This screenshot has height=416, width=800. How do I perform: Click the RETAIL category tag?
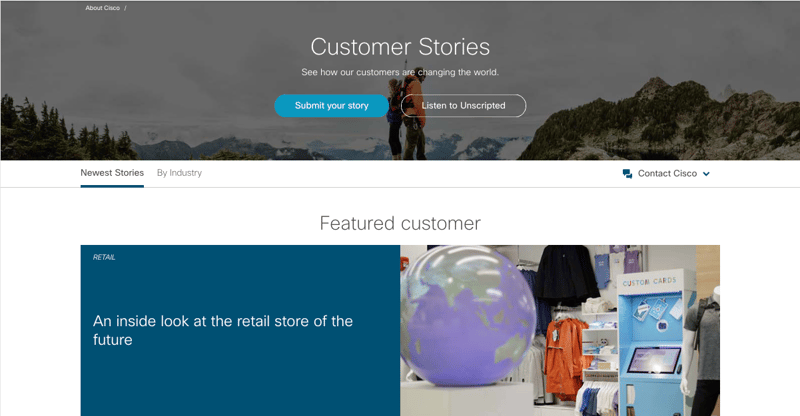(x=104, y=257)
